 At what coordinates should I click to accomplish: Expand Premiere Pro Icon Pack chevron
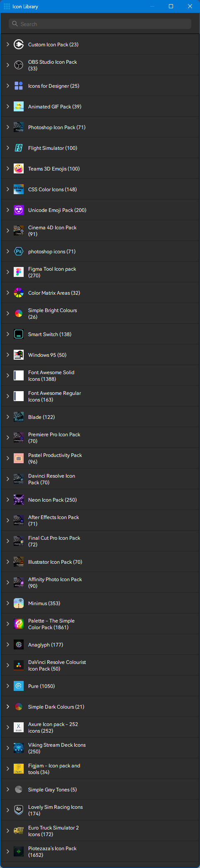pos(7,438)
